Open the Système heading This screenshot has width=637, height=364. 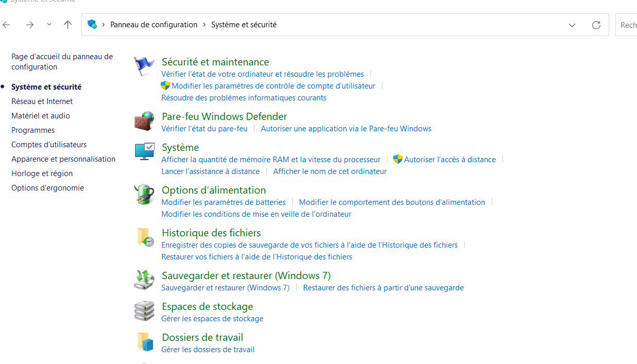point(180,147)
